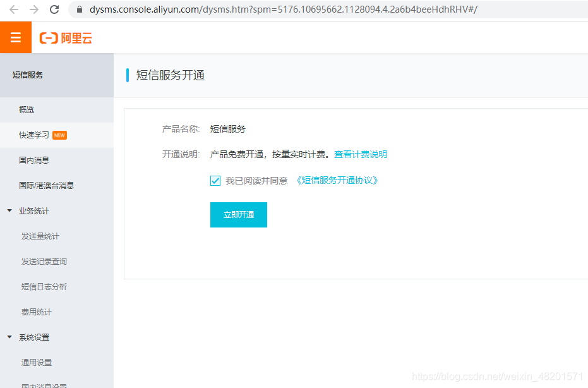Viewport: 588px width, 388px height.
Task: Open 发送记录查询 submenu item
Action: pos(44,261)
